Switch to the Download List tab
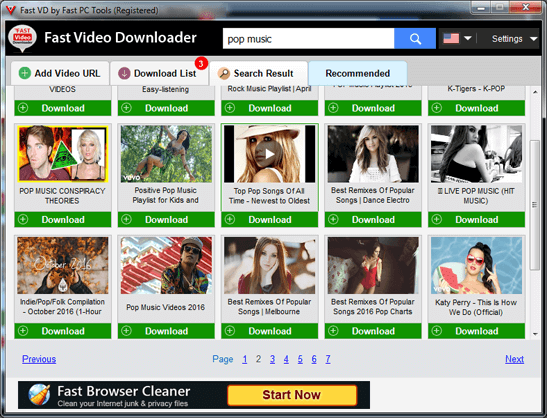The width and height of the screenshot is (547, 418). point(159,73)
